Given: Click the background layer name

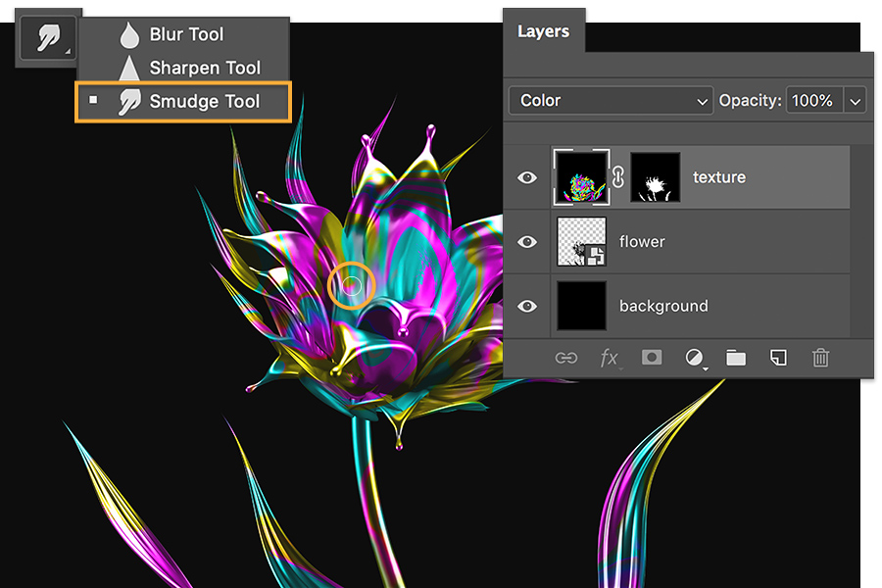Looking at the screenshot, I should (x=663, y=306).
